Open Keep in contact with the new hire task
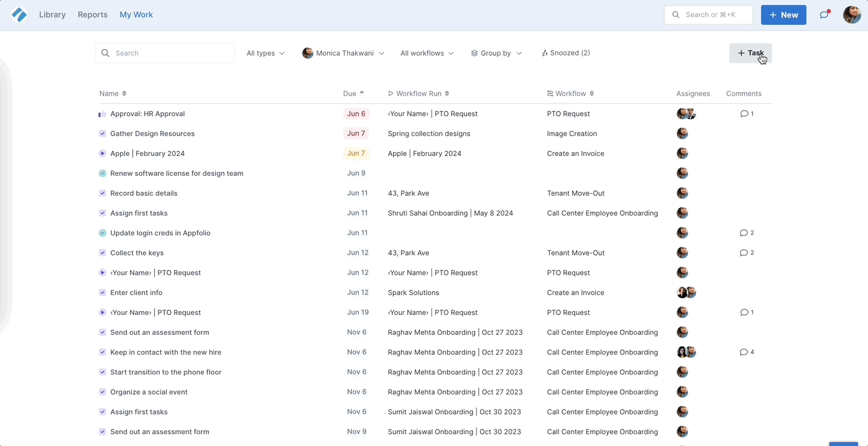Screen dimensions: 868x446 pyautogui.click(x=166, y=352)
